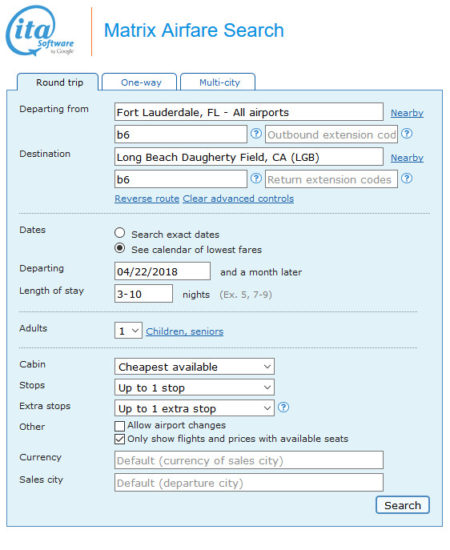Select See calendar of lowest fares option

[120, 248]
